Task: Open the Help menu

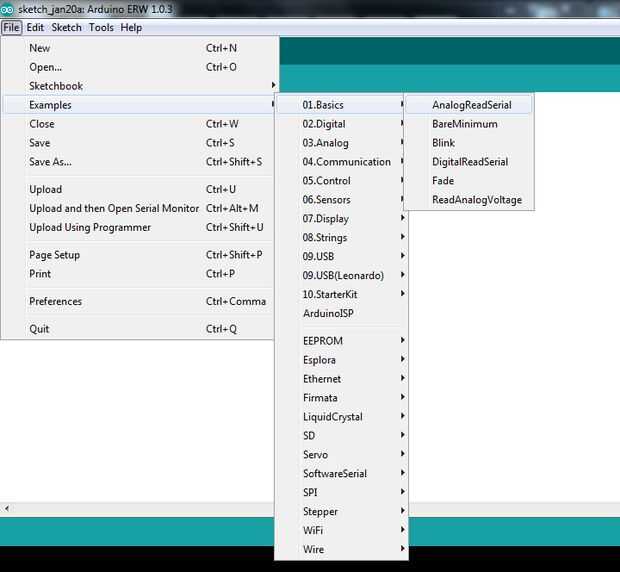Action: pos(131,28)
